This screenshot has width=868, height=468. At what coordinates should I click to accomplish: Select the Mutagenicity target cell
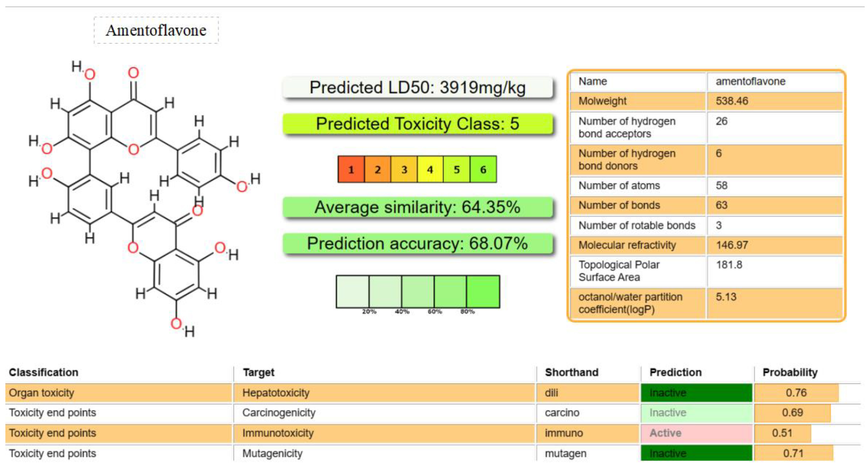(x=272, y=453)
